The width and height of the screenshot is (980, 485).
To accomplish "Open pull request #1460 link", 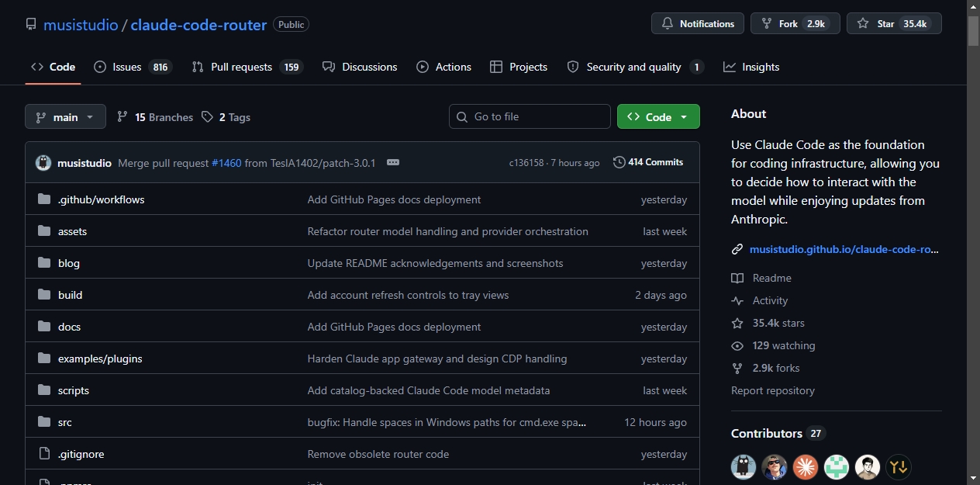I will pos(226,163).
